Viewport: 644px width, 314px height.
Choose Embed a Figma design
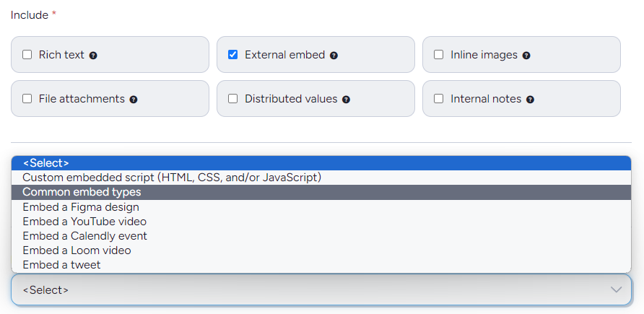[81, 207]
